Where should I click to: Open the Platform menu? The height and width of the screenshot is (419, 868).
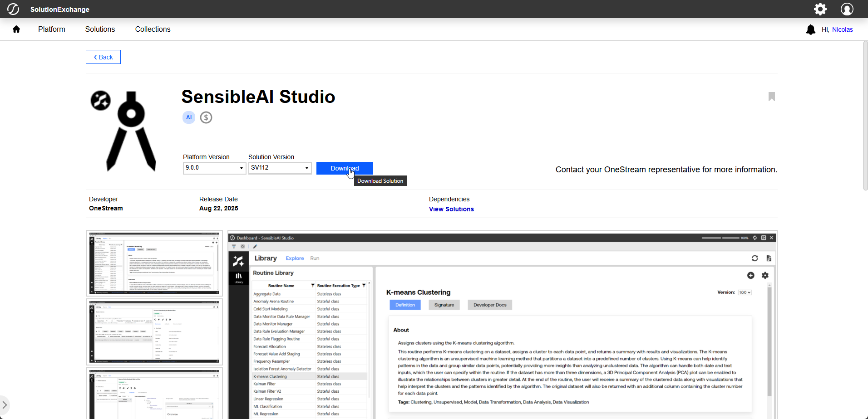52,29
